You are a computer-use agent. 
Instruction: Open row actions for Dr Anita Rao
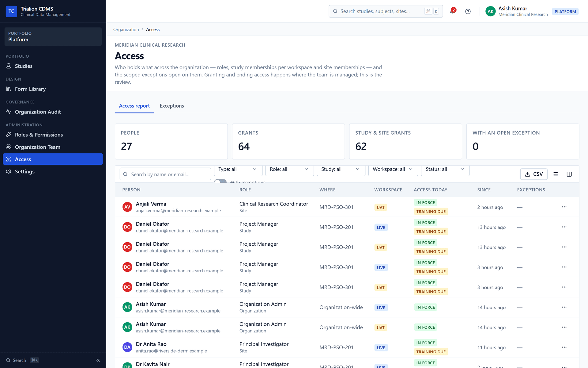(564, 347)
